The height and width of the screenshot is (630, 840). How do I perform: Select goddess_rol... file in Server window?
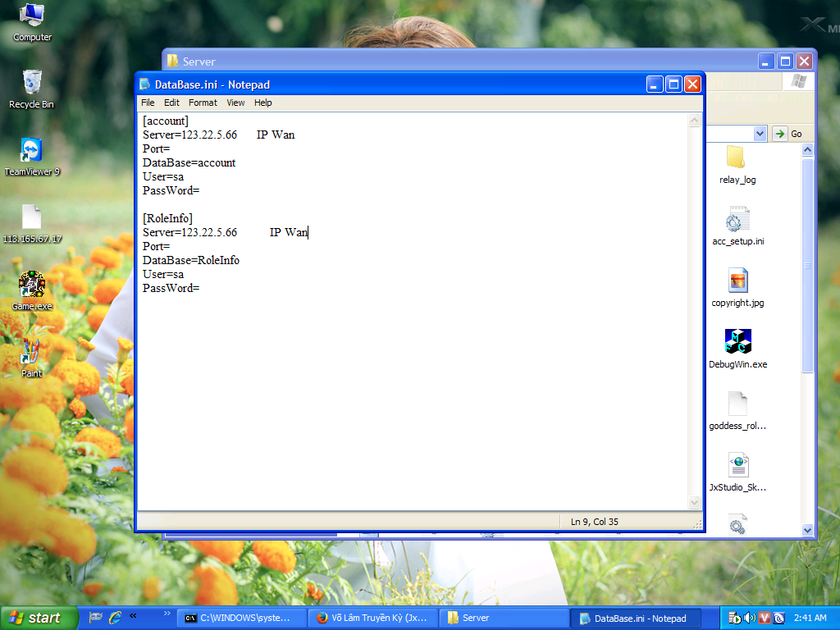[x=737, y=410]
